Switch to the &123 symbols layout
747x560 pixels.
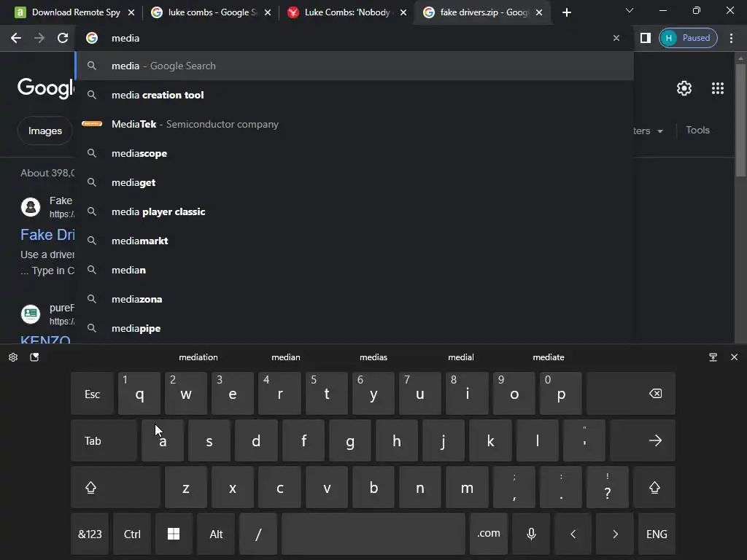(x=90, y=534)
